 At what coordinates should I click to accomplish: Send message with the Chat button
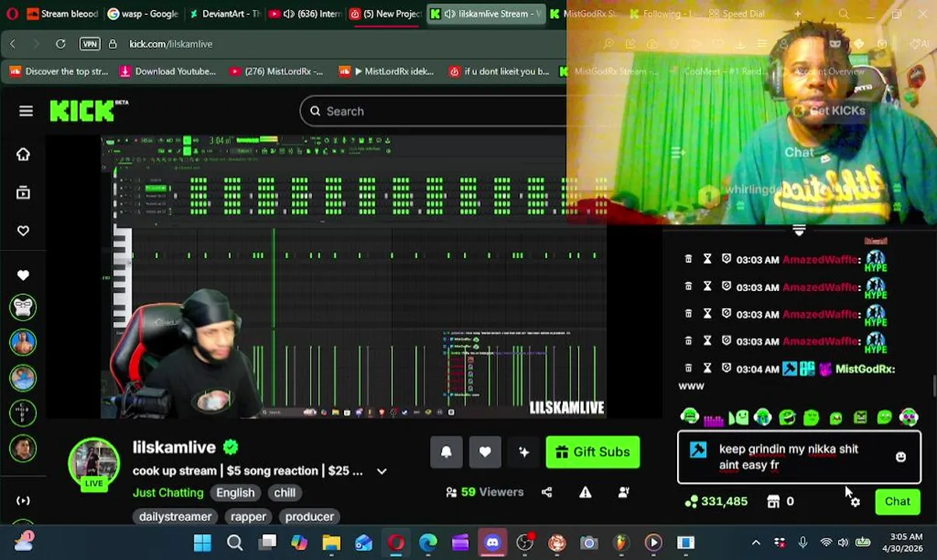(x=897, y=502)
